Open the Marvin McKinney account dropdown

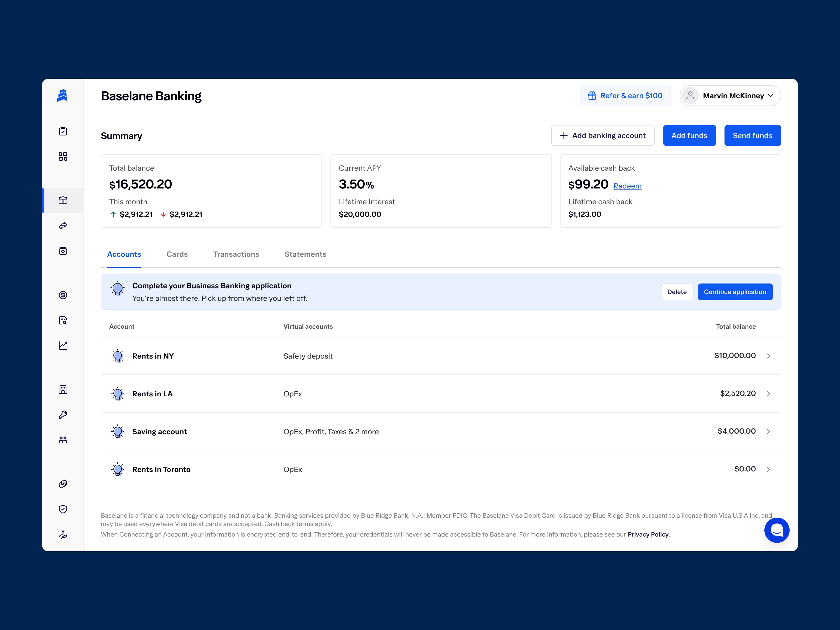pos(730,96)
